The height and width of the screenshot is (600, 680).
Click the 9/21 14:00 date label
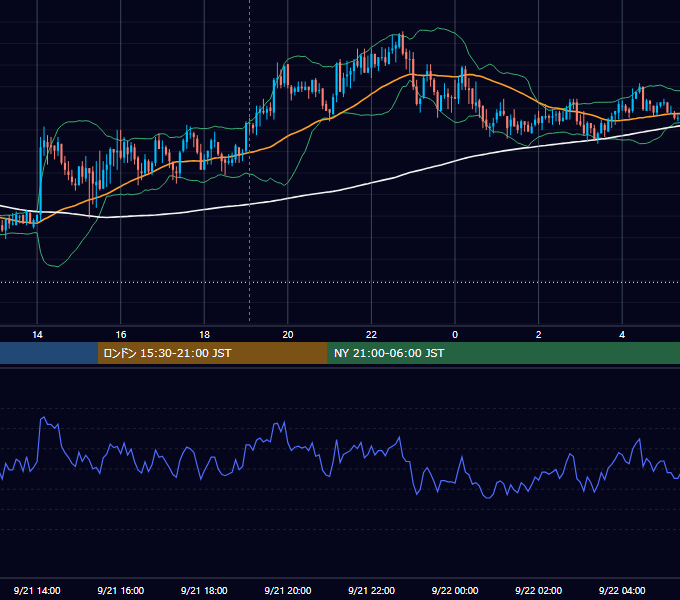click(x=37, y=590)
